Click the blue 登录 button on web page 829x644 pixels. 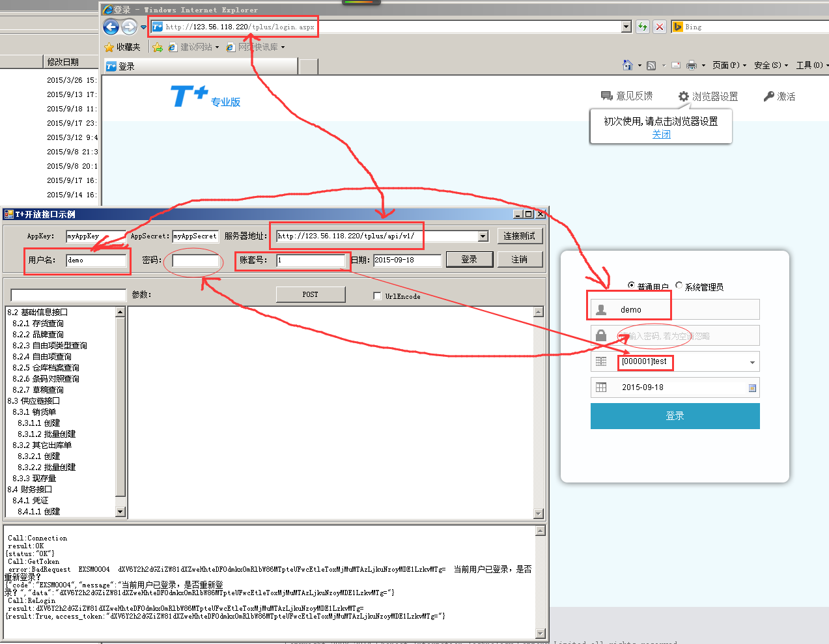(675, 416)
